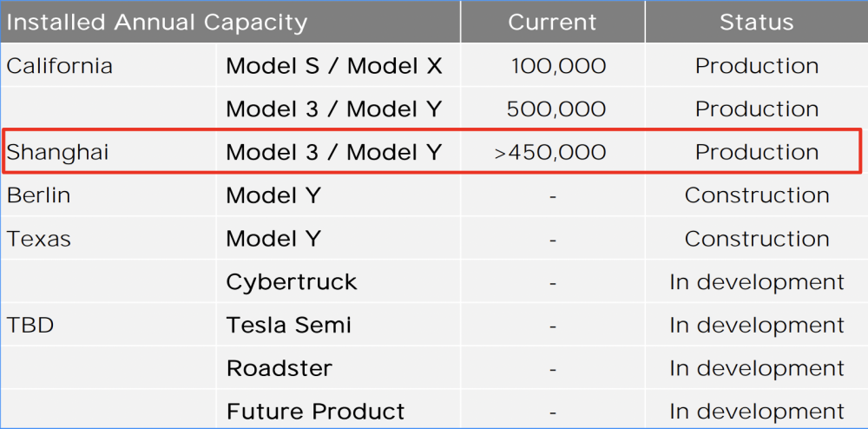Select the Model S / Model X cell
This screenshot has width=868, height=429.
coord(334,66)
